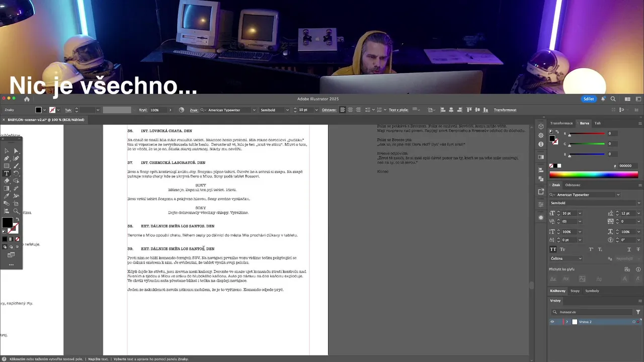Click the Prohledat vše layers search field
Image resolution: width=644 pixels, height=362 pixels.
pos(591,312)
